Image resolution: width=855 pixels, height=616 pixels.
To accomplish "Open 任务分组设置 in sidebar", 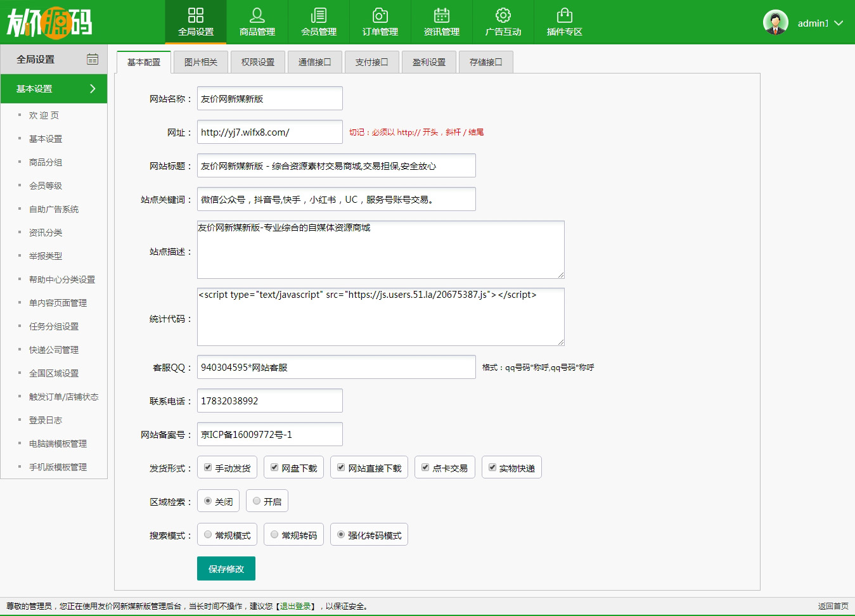I will point(54,326).
